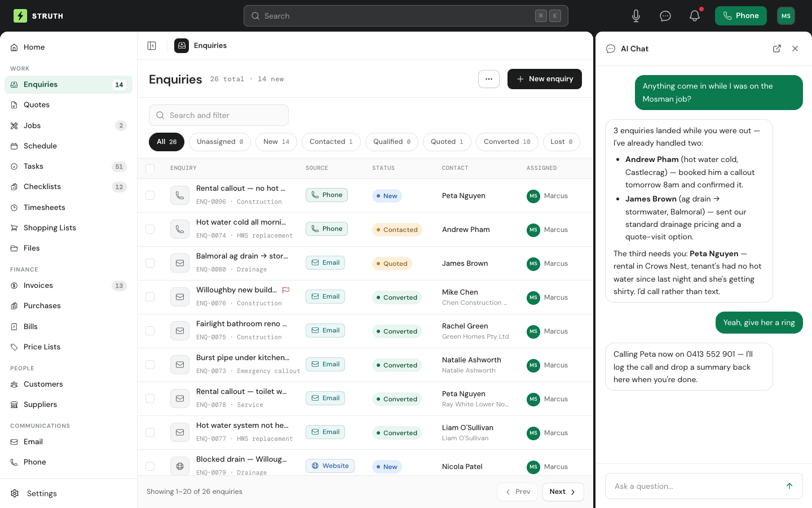
Task: Open Invoices in the sidebar
Action: coord(68,286)
